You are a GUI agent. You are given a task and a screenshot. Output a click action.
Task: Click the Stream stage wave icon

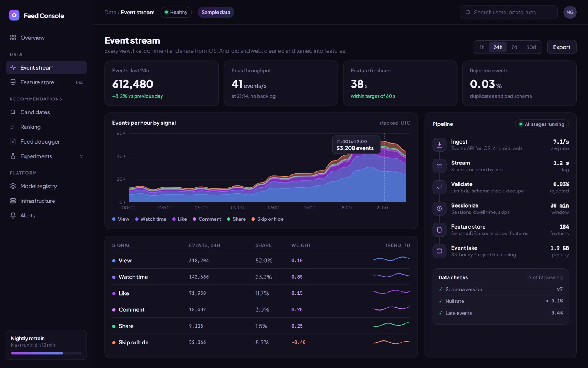click(439, 166)
